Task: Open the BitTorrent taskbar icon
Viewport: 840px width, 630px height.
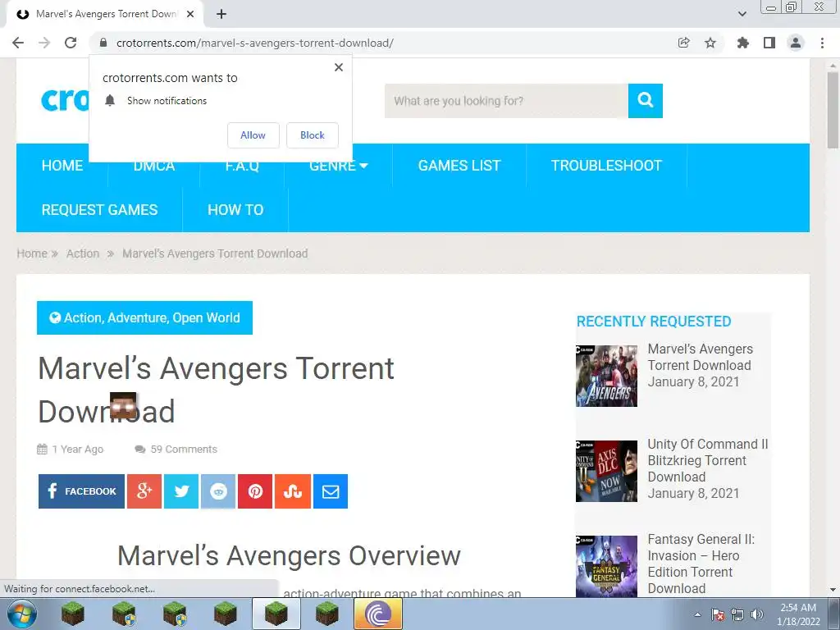Action: [x=377, y=614]
